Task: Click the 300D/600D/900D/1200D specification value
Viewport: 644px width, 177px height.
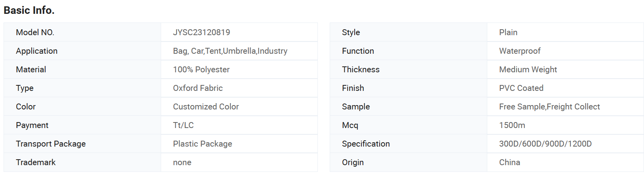Action: (545, 144)
